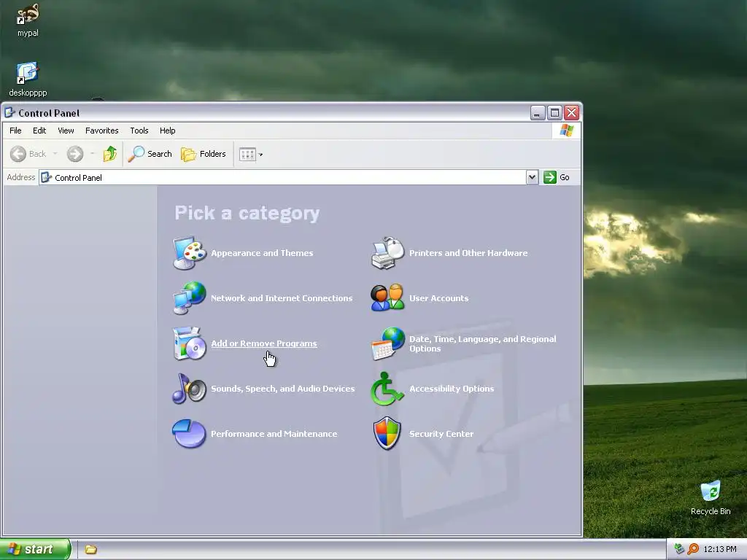
Task: Click the Date, Time, Language calendar icon
Action: pyautogui.click(x=387, y=343)
